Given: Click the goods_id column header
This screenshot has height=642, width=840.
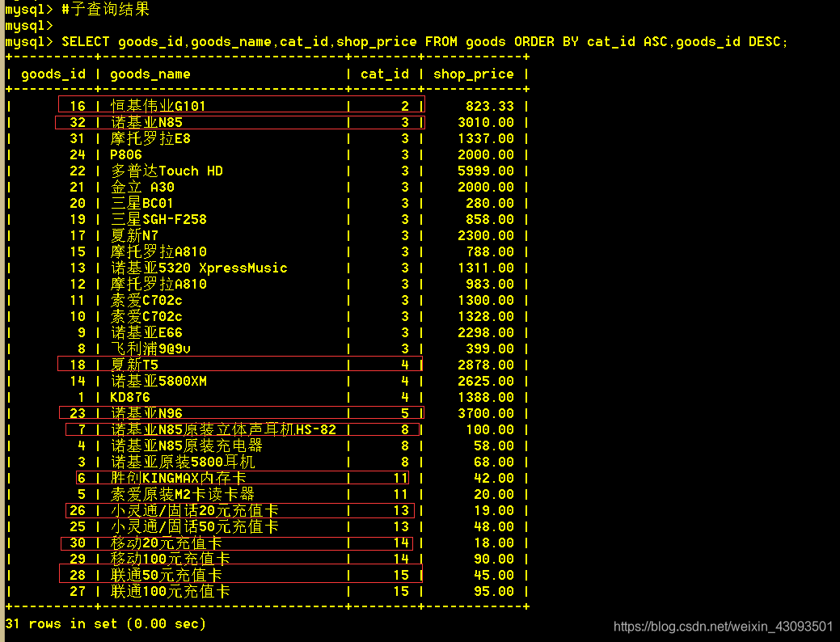Looking at the screenshot, I should pyautogui.click(x=53, y=74).
